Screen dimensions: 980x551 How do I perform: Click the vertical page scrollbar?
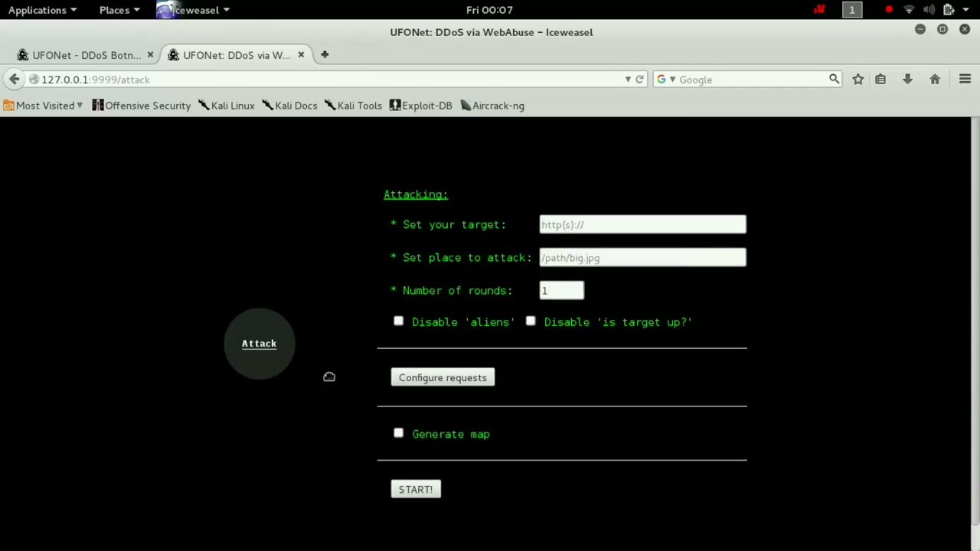[975, 321]
